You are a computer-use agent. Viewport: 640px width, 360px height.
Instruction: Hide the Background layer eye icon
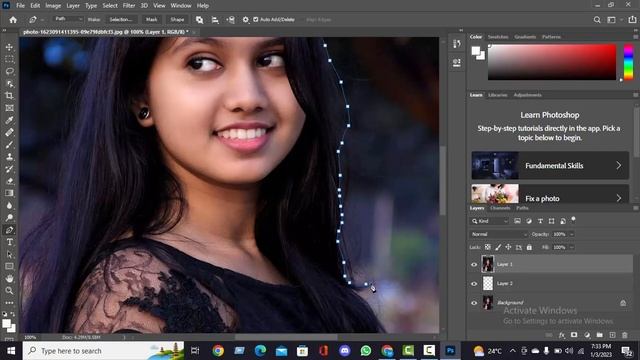click(x=474, y=303)
